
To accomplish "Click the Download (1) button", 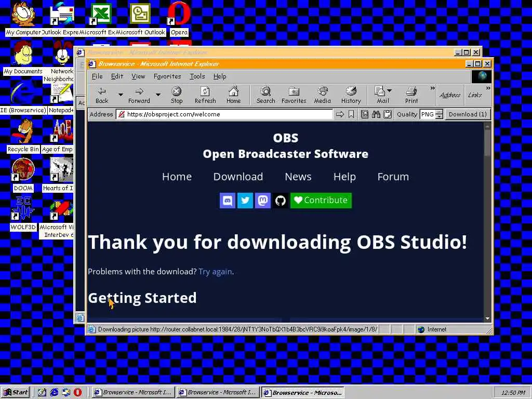I will tap(467, 114).
